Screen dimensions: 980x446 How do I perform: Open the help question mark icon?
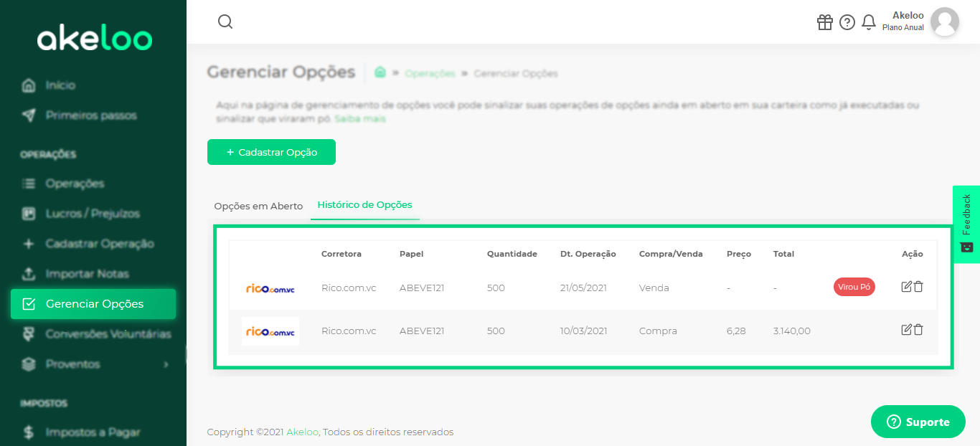[847, 22]
